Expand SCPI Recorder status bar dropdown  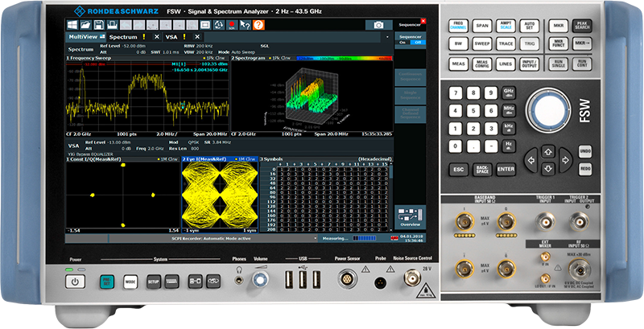click(x=316, y=239)
